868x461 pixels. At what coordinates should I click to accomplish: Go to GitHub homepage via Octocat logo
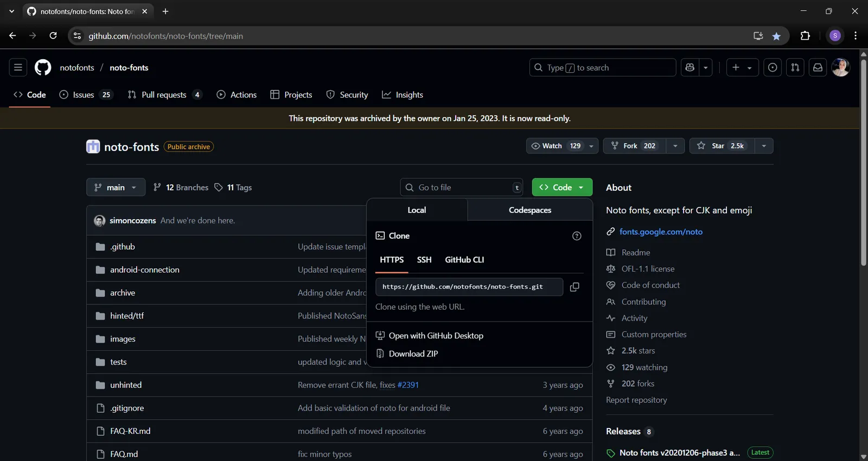pyautogui.click(x=43, y=67)
